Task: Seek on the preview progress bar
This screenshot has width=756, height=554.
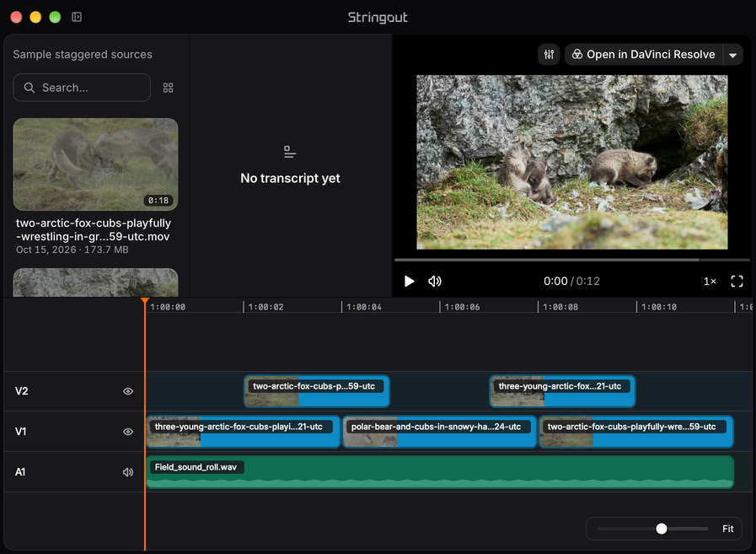Action: point(572,260)
